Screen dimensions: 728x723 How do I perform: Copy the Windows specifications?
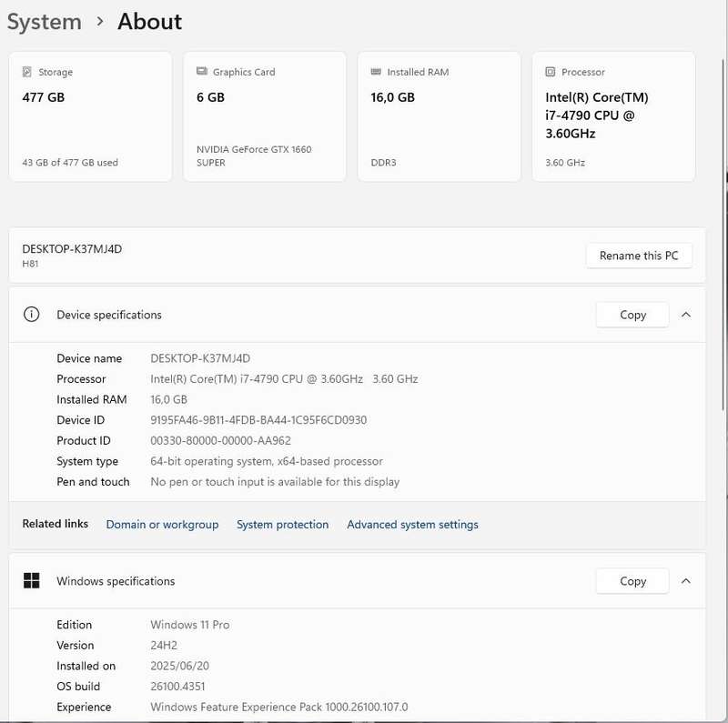click(632, 581)
